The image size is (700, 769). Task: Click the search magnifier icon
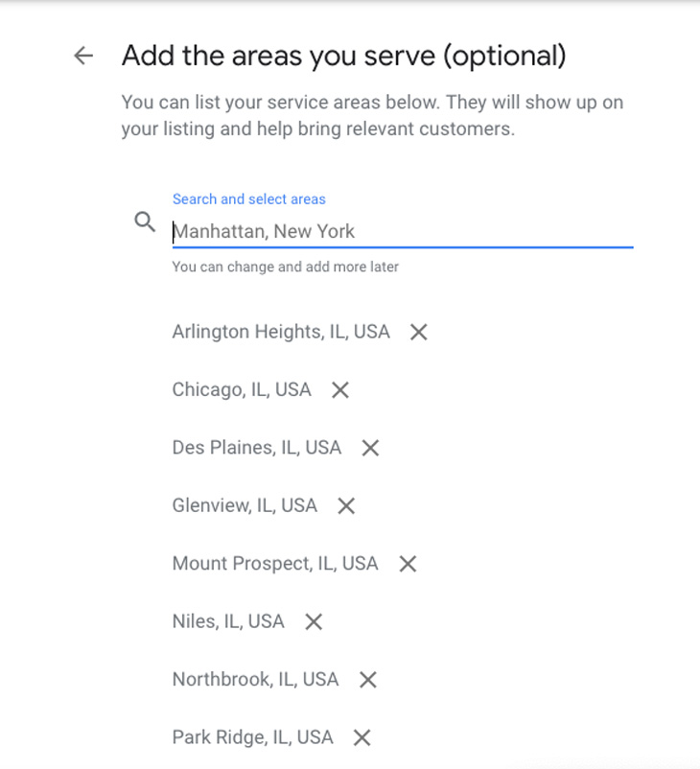145,222
